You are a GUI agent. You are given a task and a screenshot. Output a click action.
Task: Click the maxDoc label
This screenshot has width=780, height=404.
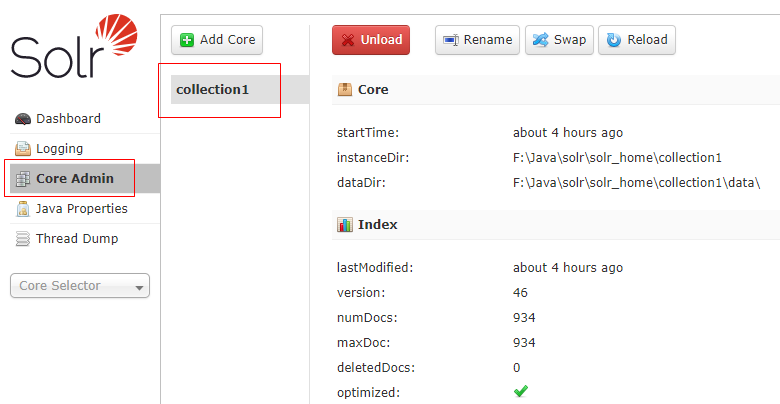click(x=363, y=342)
